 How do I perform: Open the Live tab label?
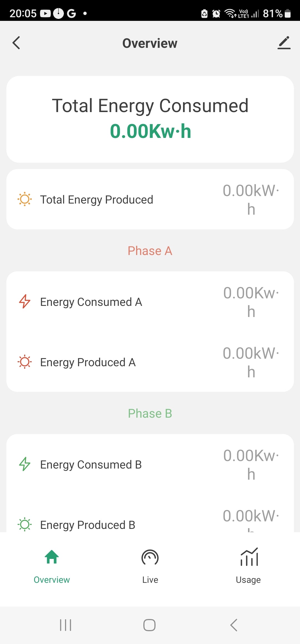150,580
